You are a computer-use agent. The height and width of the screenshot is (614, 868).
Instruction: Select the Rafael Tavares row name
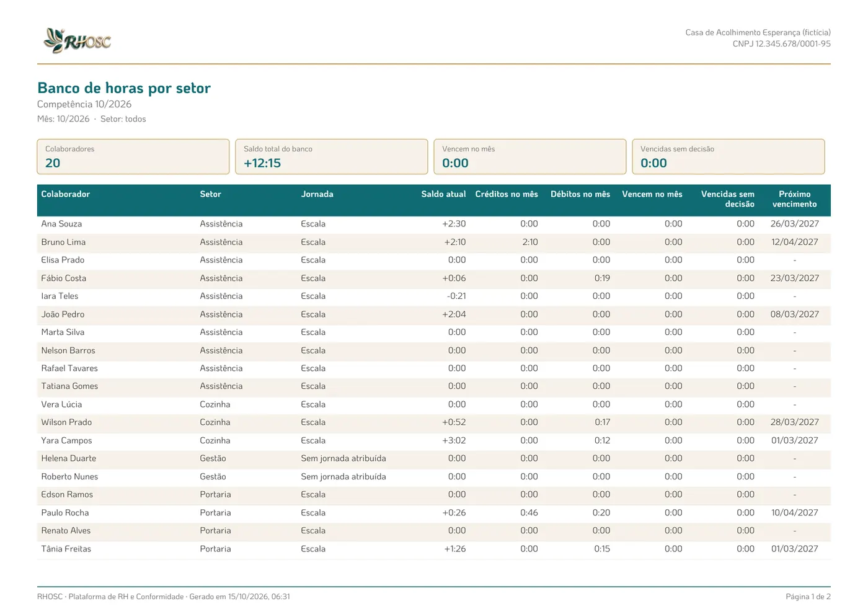coord(69,368)
